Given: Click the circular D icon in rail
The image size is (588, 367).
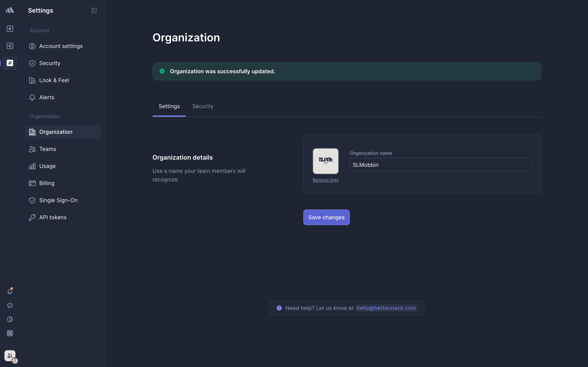Looking at the screenshot, I should coord(10,319).
